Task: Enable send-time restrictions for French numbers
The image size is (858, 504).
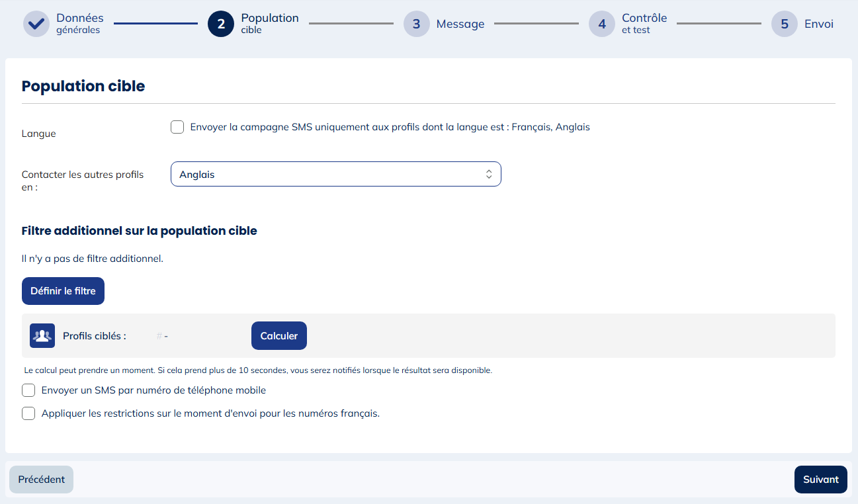Action: click(x=28, y=413)
